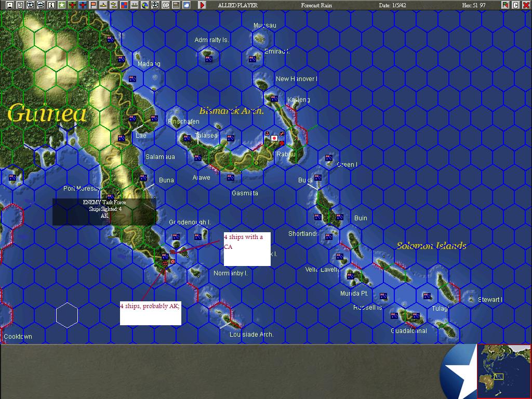Screen dimensions: 532x399
Task: Click the yellow ship task force near Gasmata
Action: [x=238, y=172]
